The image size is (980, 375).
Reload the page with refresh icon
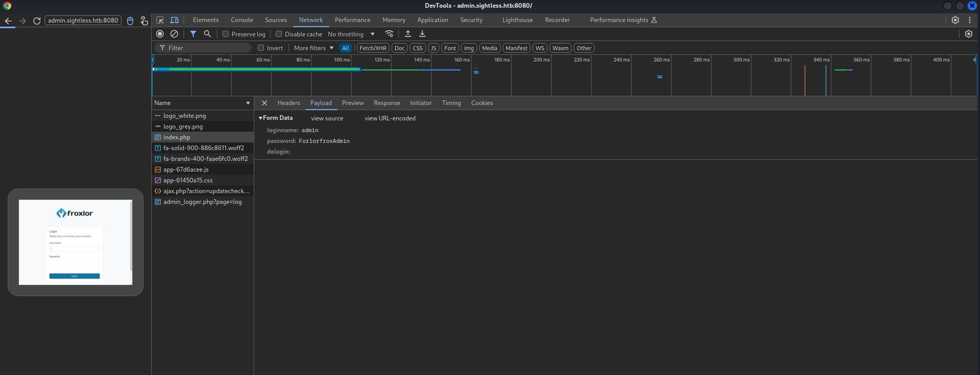(x=37, y=21)
